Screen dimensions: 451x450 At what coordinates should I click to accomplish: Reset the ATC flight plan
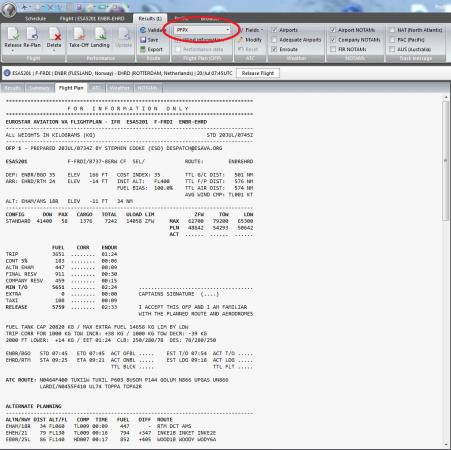click(248, 49)
